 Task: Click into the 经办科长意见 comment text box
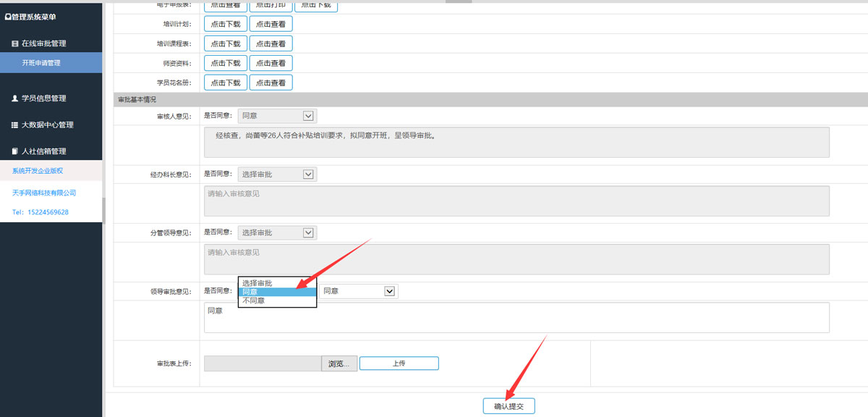516,201
